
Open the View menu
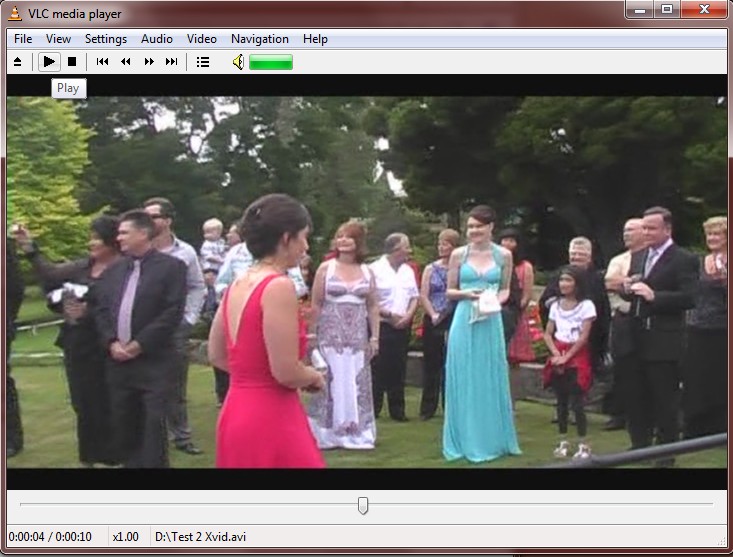tap(58, 39)
